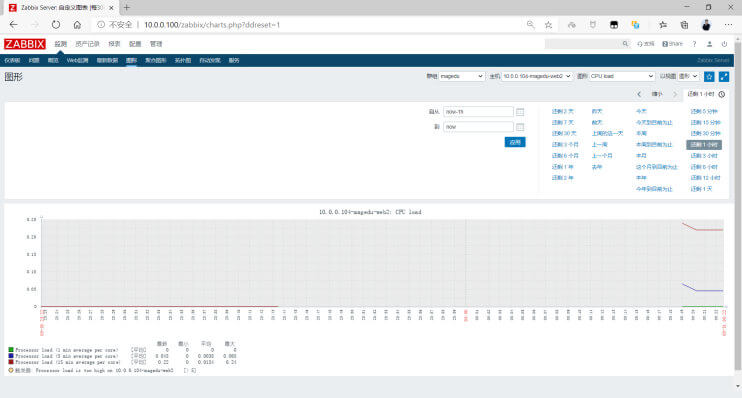The width and height of the screenshot is (742, 398).
Task: Enter fullscreen mode with expand arrows icon
Action: 724,76
